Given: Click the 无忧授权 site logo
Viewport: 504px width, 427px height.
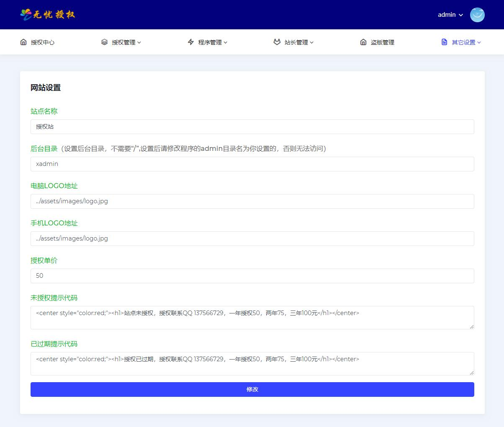Looking at the screenshot, I should pyautogui.click(x=47, y=14).
